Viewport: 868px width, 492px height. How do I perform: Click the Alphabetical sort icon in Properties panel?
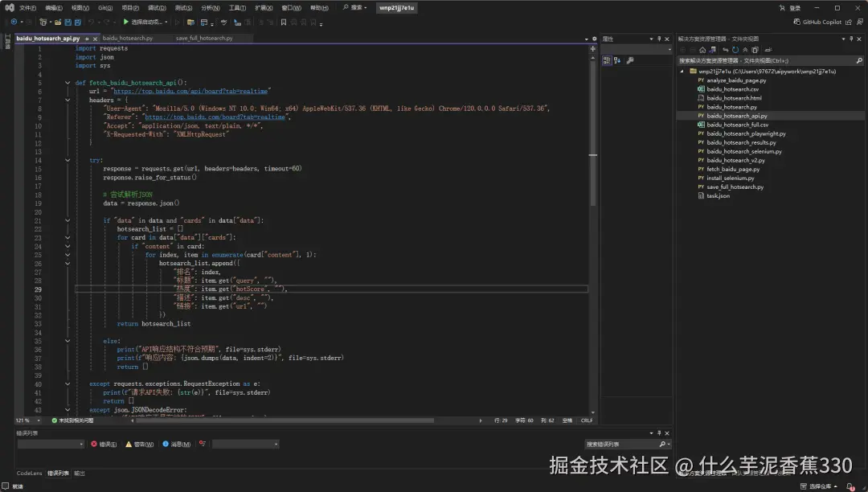617,60
